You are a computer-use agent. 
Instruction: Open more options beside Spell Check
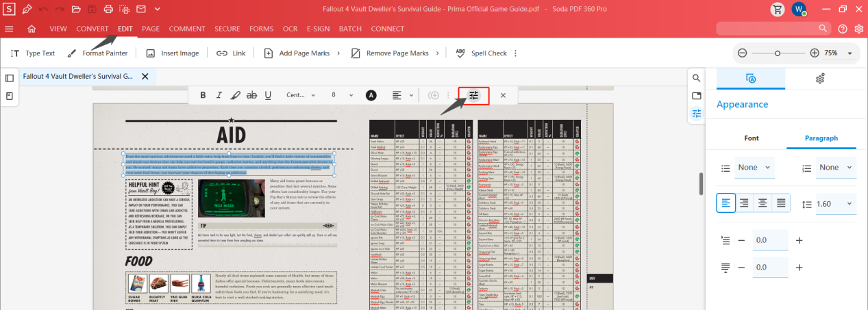515,53
